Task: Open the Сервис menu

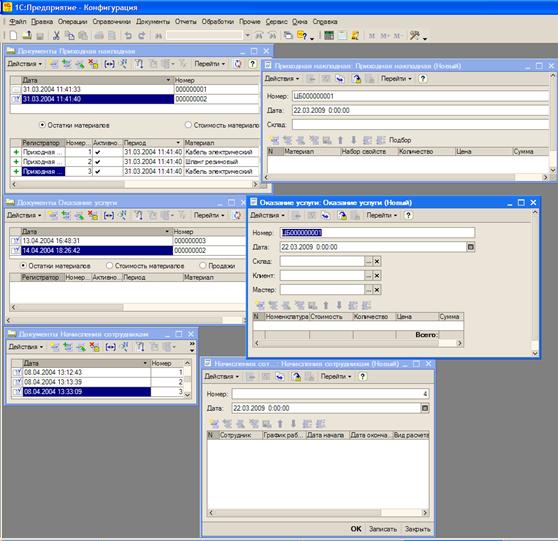Action: (x=277, y=22)
